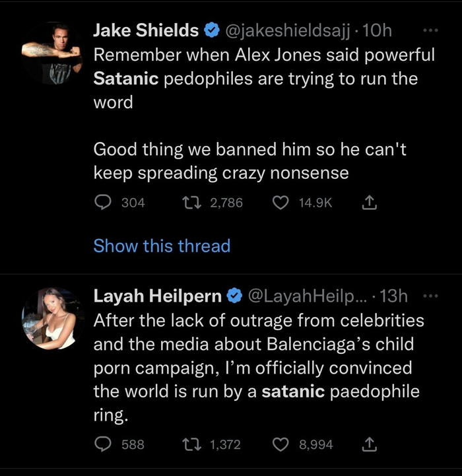Open Layah Heilpern's profile picture
This screenshot has height=476, width=462.
click(51, 318)
